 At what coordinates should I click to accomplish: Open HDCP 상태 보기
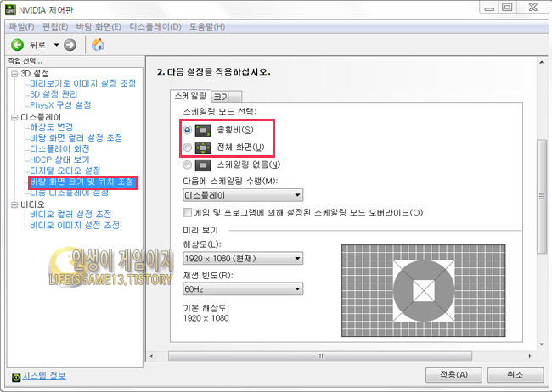pos(59,160)
